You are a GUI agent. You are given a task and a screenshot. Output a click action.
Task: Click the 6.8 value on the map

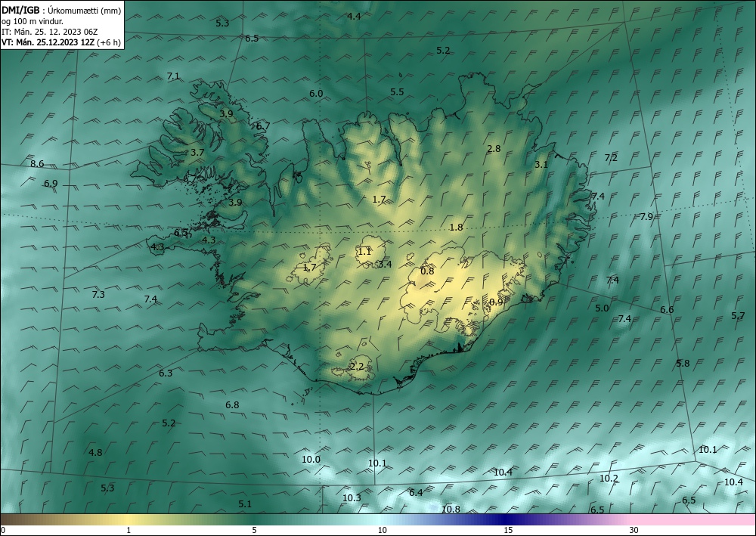[x=232, y=405]
